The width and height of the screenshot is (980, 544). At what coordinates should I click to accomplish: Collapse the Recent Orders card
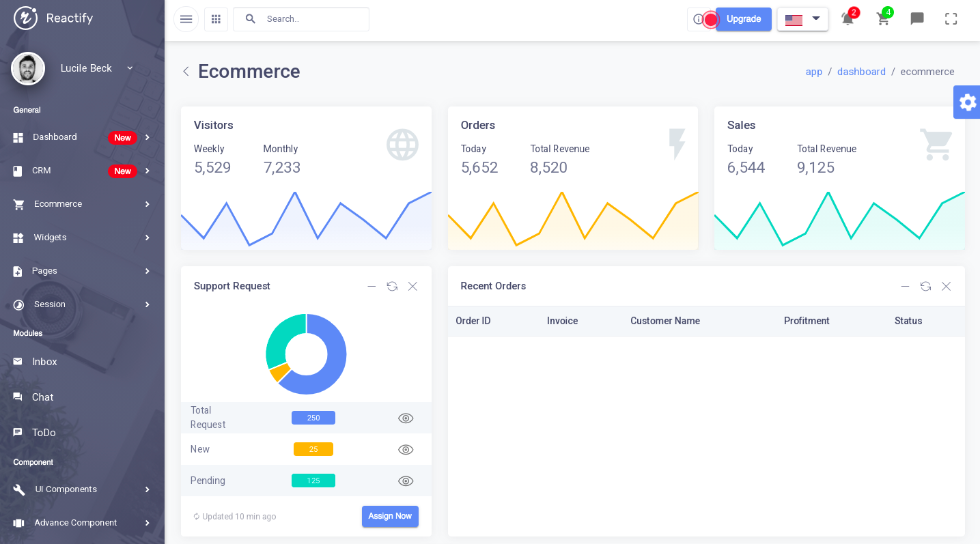tap(905, 286)
